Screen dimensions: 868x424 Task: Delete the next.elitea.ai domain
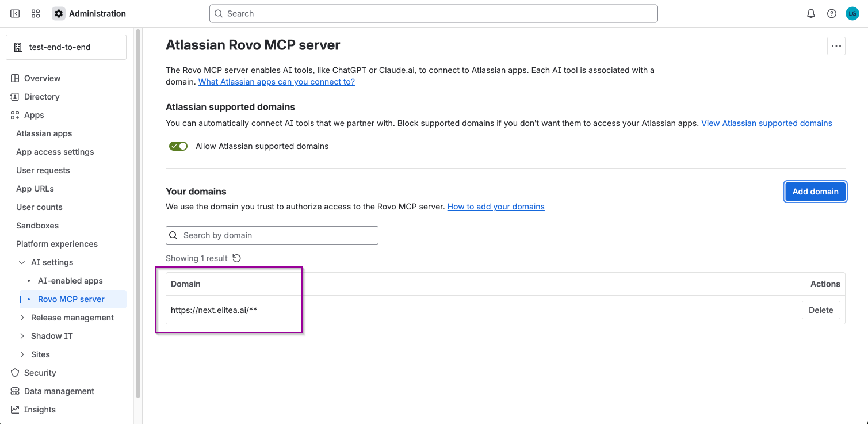tap(821, 310)
